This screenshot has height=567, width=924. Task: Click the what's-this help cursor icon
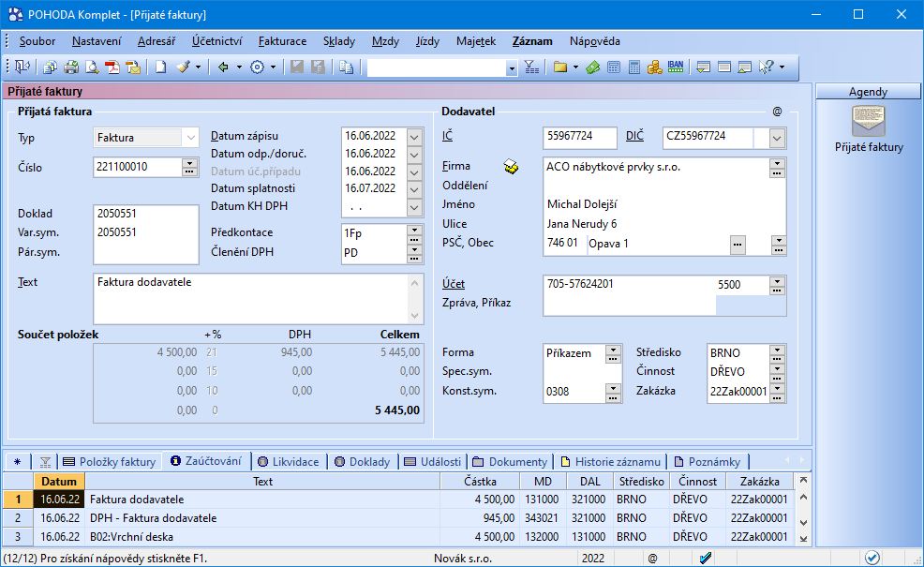coord(766,67)
